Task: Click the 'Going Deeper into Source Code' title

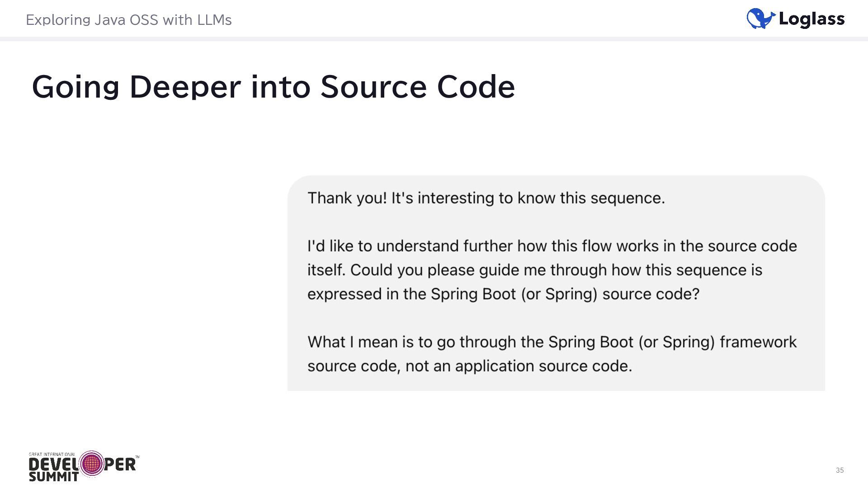Action: 273,86
